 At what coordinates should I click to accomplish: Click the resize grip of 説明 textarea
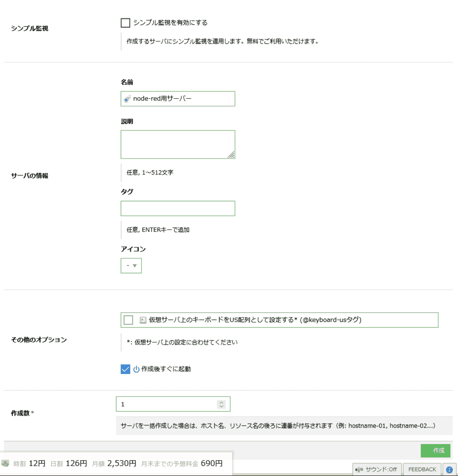point(231,155)
